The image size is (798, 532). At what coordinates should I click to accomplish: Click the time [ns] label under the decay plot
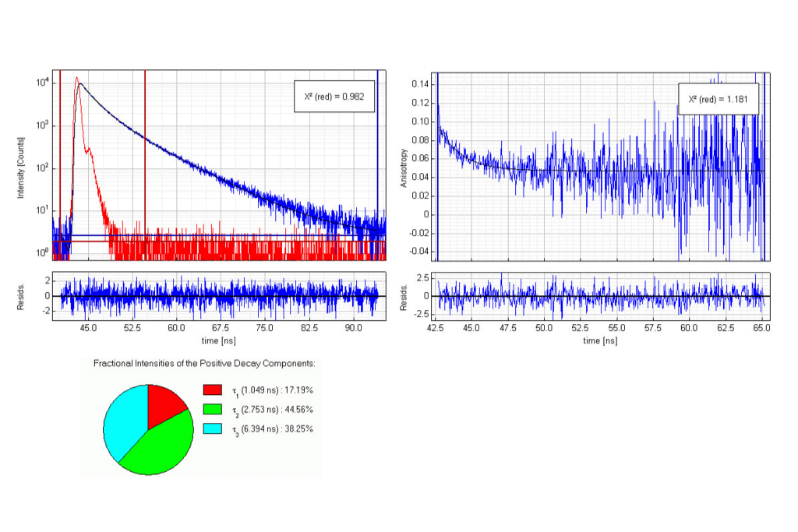click(x=219, y=340)
